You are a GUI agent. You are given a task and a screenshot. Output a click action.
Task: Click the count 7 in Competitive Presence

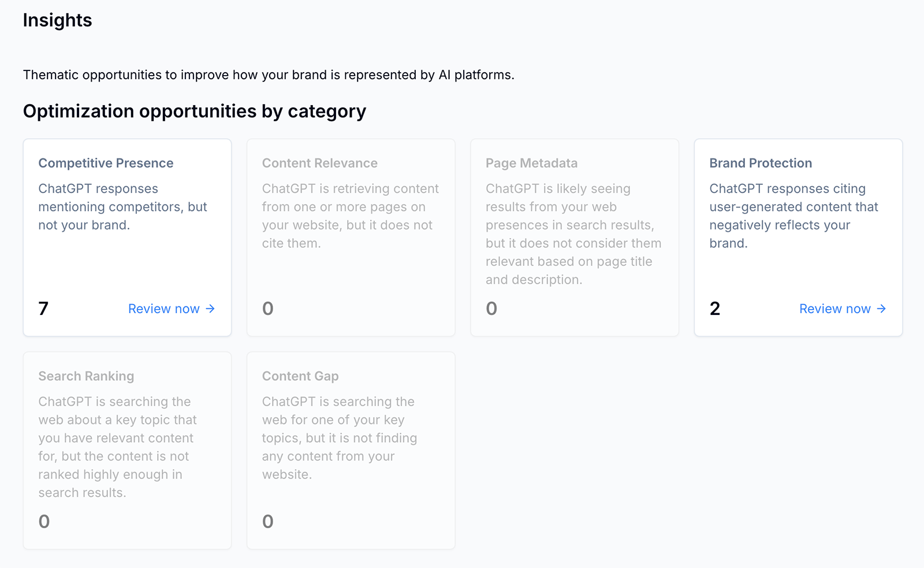click(43, 309)
